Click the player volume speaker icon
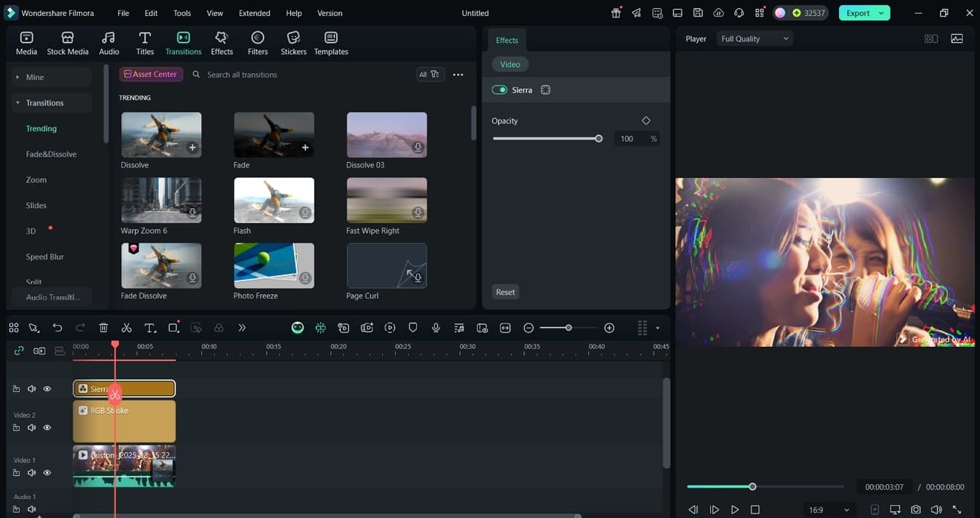The width and height of the screenshot is (980, 518). (x=936, y=510)
